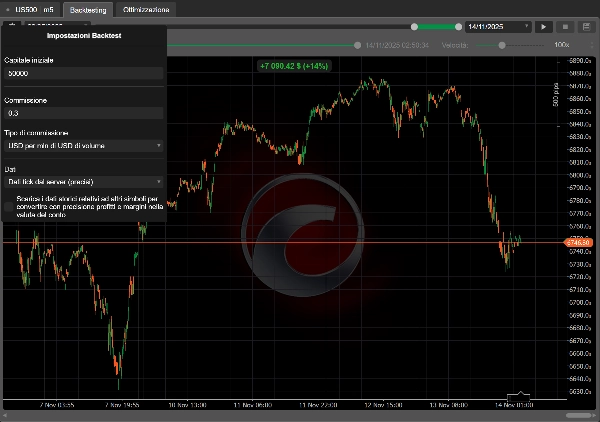Open the Ottimizzazione tab

coord(146,10)
